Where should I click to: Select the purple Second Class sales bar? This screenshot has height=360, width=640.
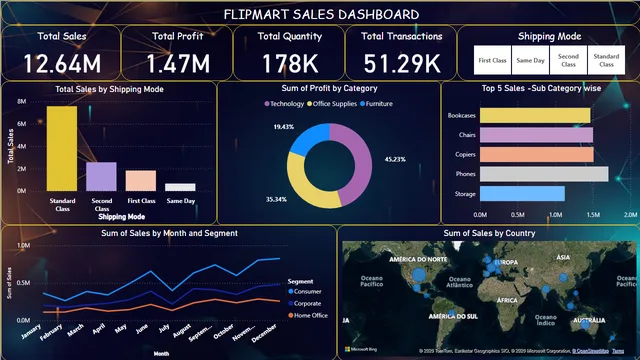[101, 177]
